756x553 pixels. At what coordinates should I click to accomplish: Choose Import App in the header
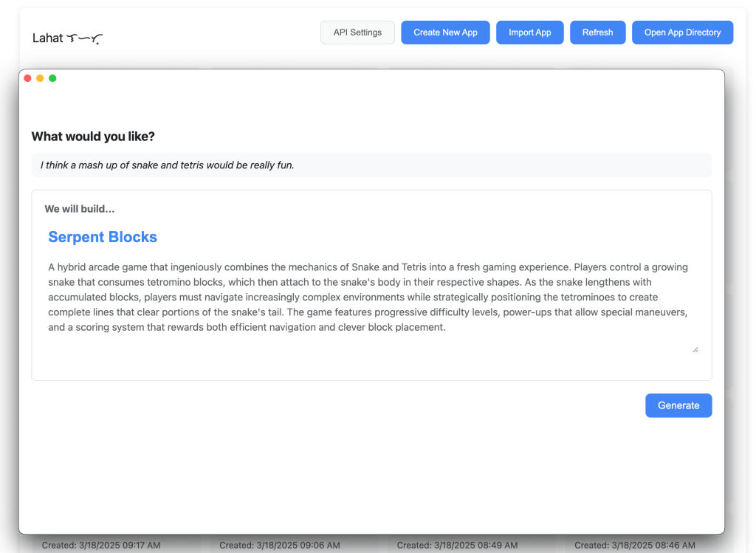[x=529, y=32]
